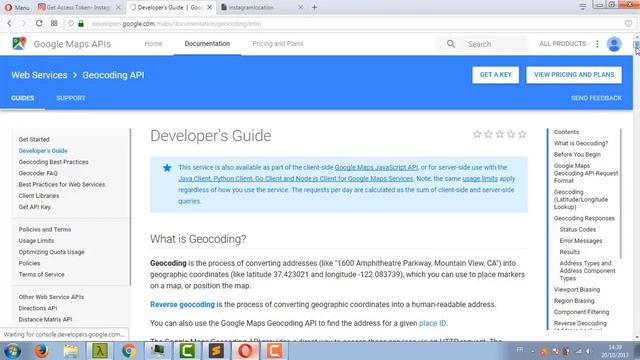Close the Developer's Guide tab
This screenshot has width=640, height=360.
pos(209,7)
